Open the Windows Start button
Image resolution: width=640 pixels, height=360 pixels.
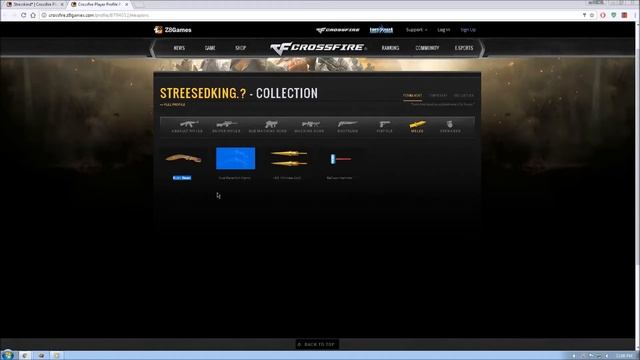coord(7,355)
